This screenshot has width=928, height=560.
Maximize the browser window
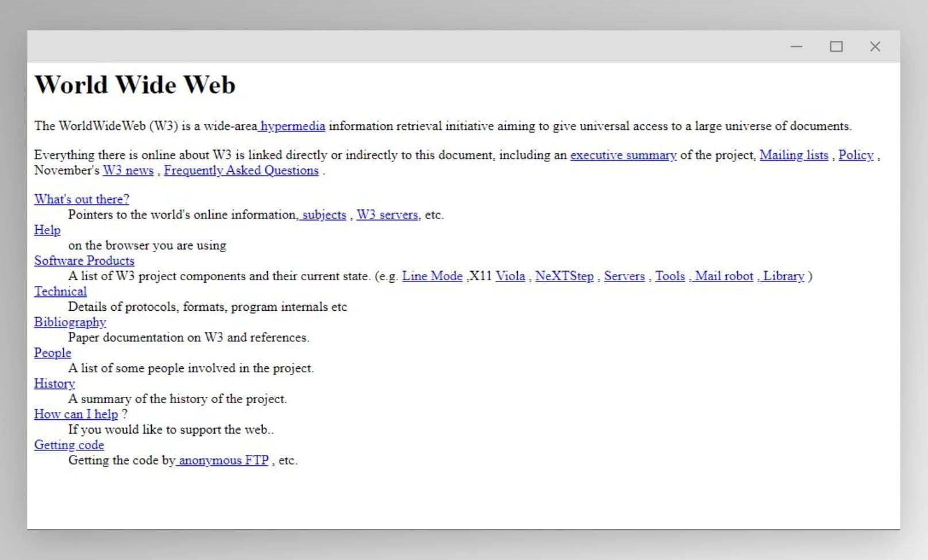tap(836, 47)
